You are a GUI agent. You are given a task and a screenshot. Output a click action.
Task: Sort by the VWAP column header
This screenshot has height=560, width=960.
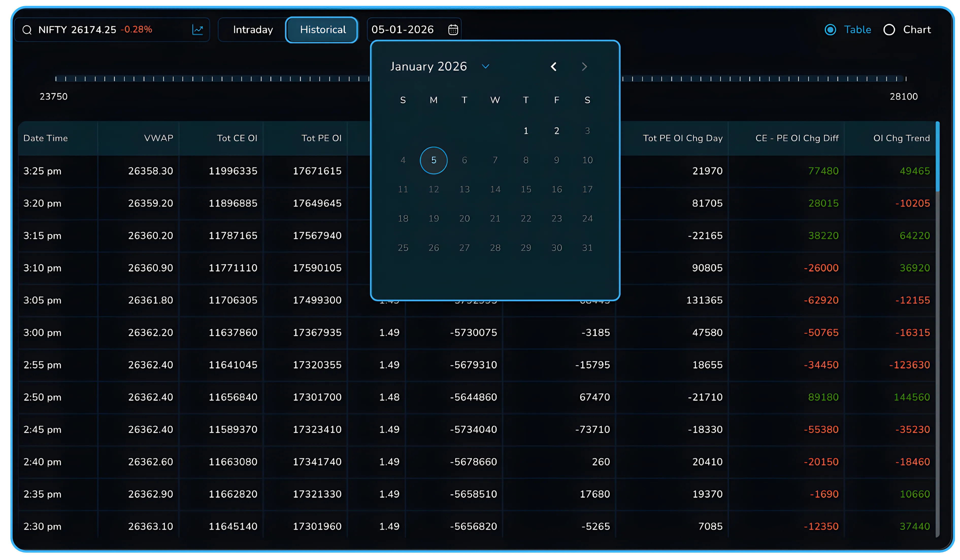158,138
